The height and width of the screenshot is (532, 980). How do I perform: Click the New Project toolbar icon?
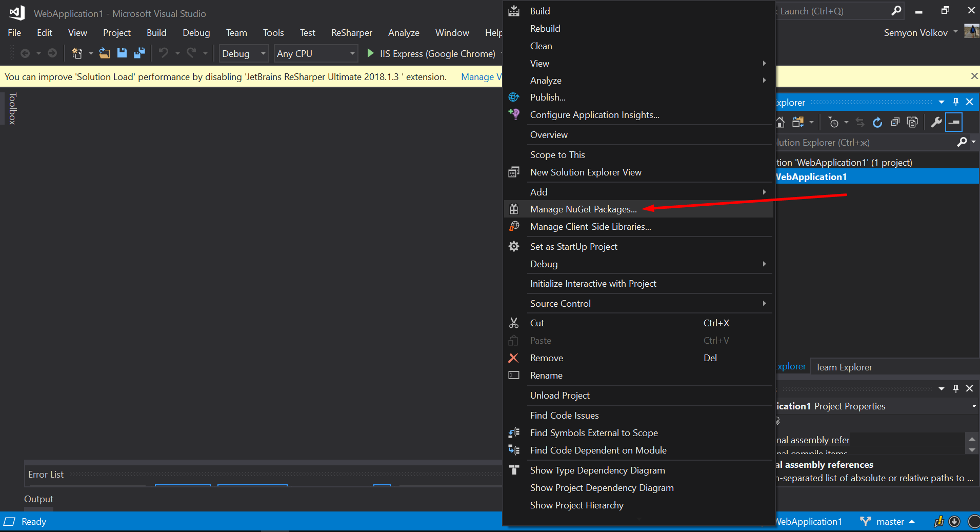[x=77, y=53]
